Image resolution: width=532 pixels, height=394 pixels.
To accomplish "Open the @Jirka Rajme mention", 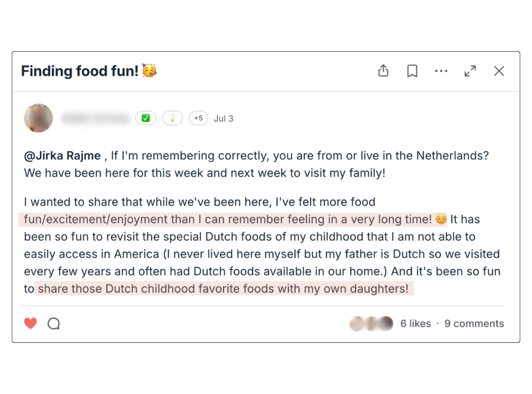I will point(62,155).
